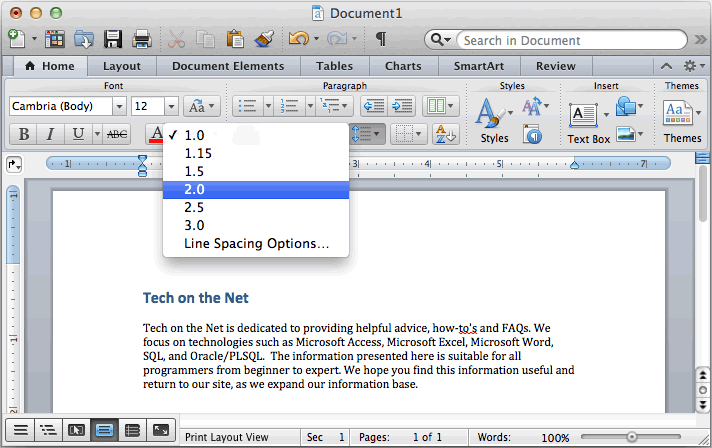
Task: Expand the font size 12 dropdown
Action: click(x=171, y=107)
